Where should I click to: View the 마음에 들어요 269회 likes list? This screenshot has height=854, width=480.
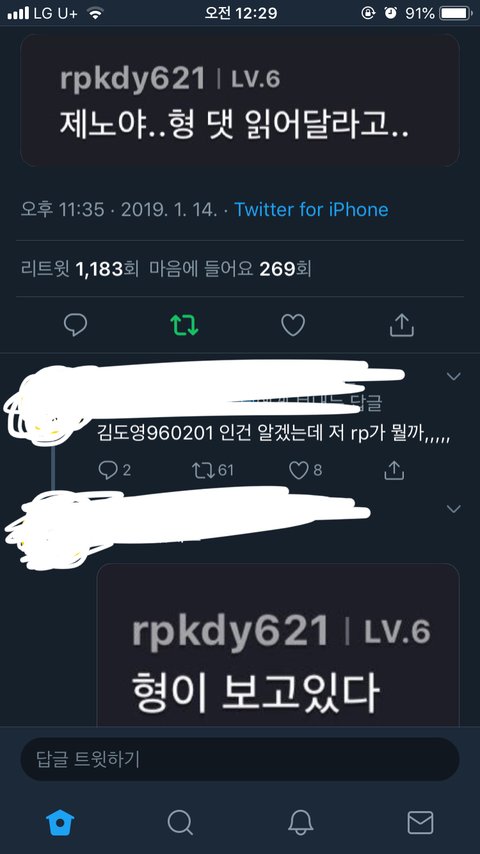(230, 269)
